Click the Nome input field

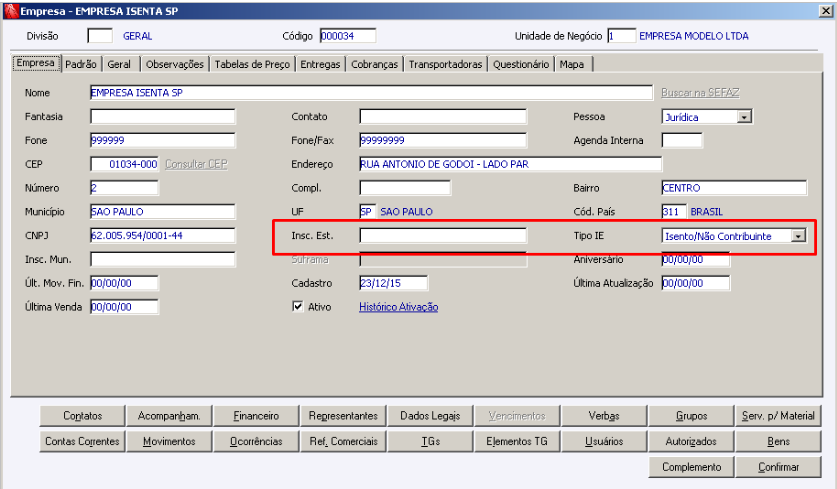371,92
